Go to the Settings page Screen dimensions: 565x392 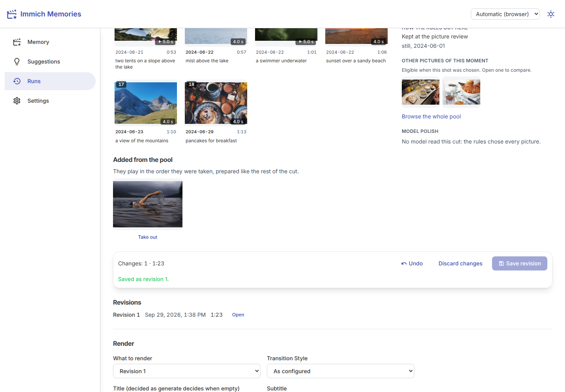pos(50,101)
